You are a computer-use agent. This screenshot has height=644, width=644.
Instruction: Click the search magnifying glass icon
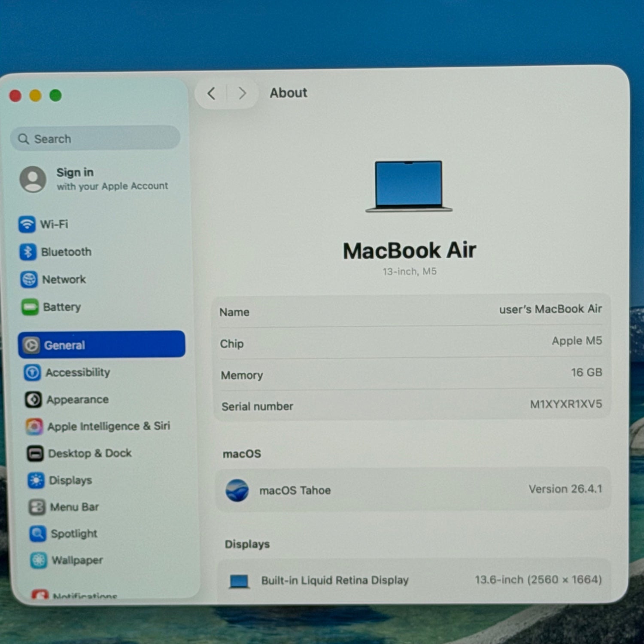coord(24,139)
